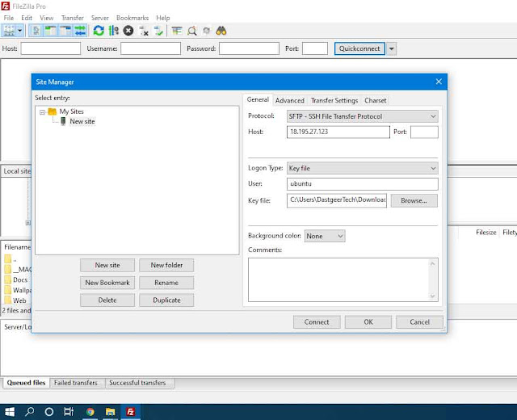
Task: Select the New site entry
Action: tap(82, 121)
